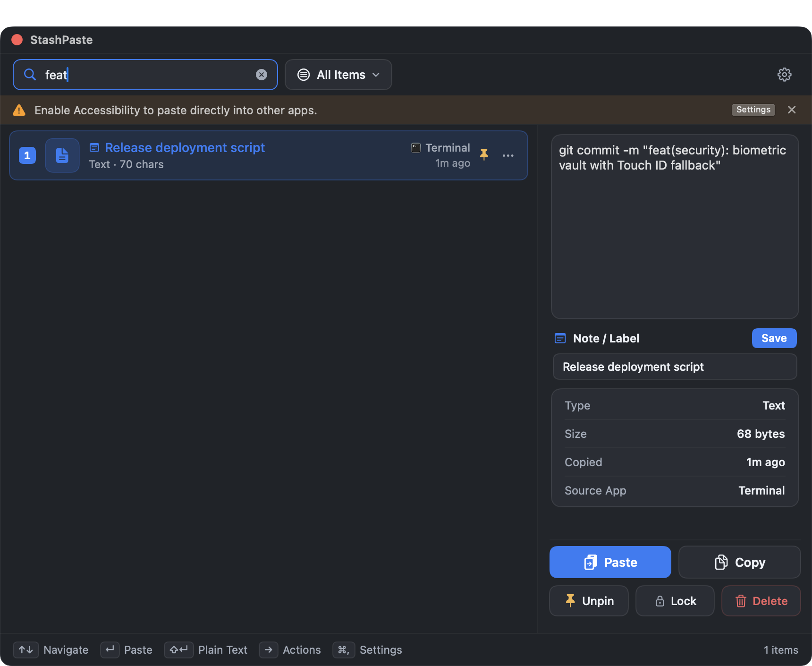Click the Note / Label header icon
This screenshot has width=812, height=666.
560,338
